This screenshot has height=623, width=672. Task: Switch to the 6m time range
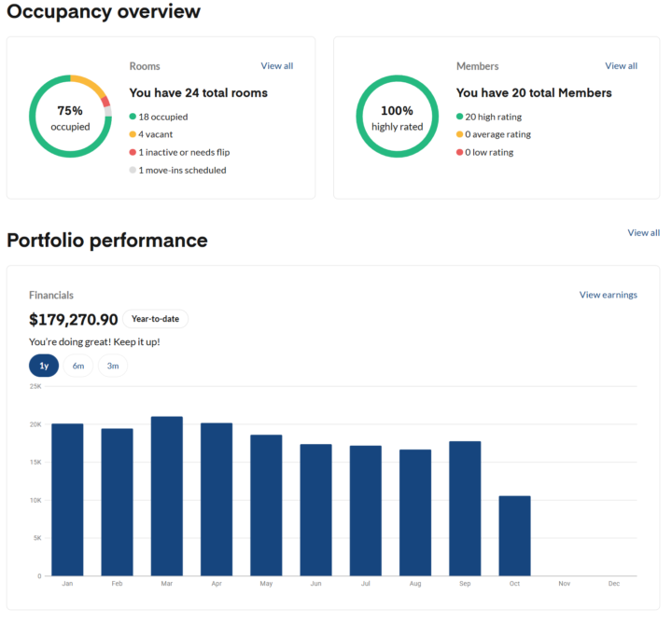(78, 366)
